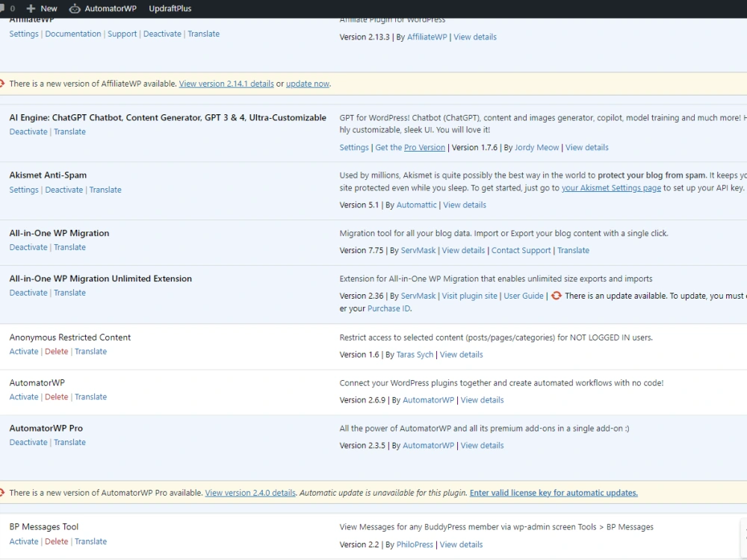Open the User Guide link
Screen dimensions: 747x560
pyautogui.click(x=524, y=296)
